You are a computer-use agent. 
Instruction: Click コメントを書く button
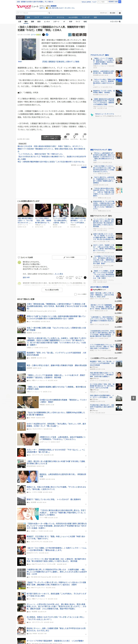click(69, 257)
